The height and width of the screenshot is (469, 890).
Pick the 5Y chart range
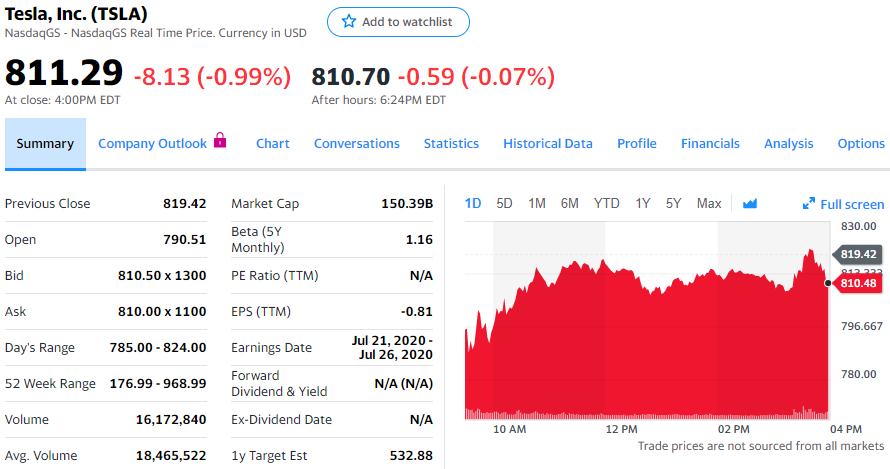coord(673,203)
